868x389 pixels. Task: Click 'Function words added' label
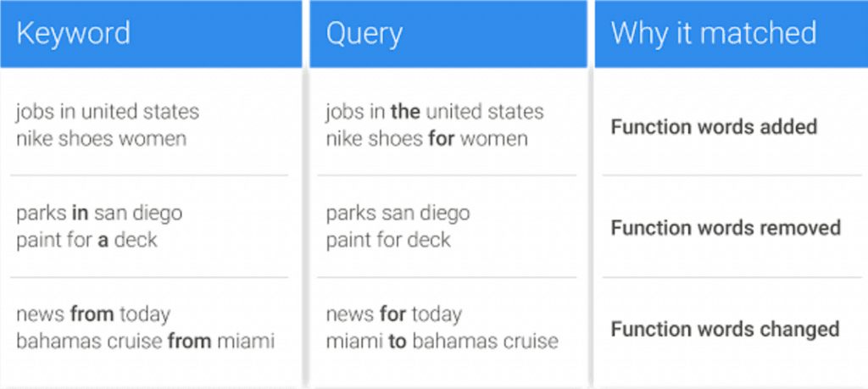pos(714,127)
